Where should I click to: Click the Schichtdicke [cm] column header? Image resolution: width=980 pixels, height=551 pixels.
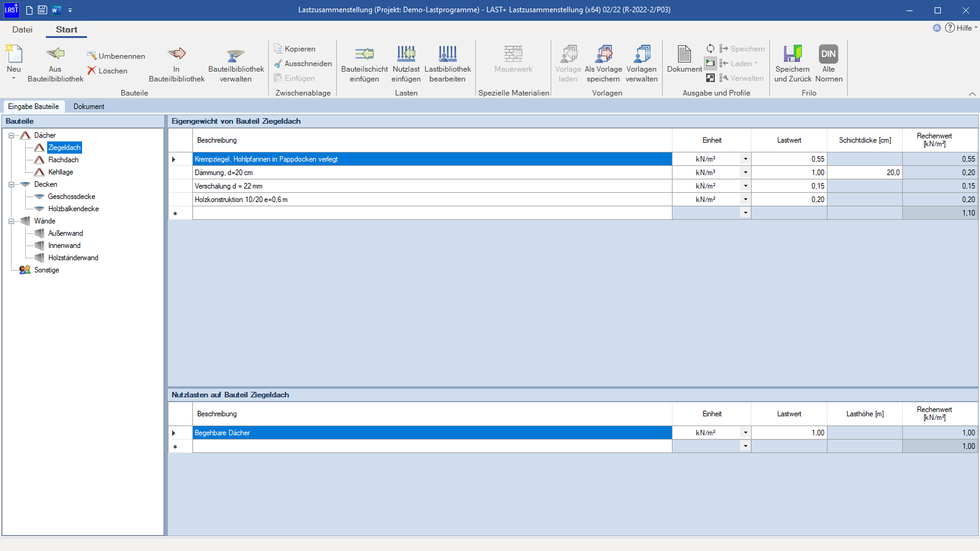coord(865,140)
